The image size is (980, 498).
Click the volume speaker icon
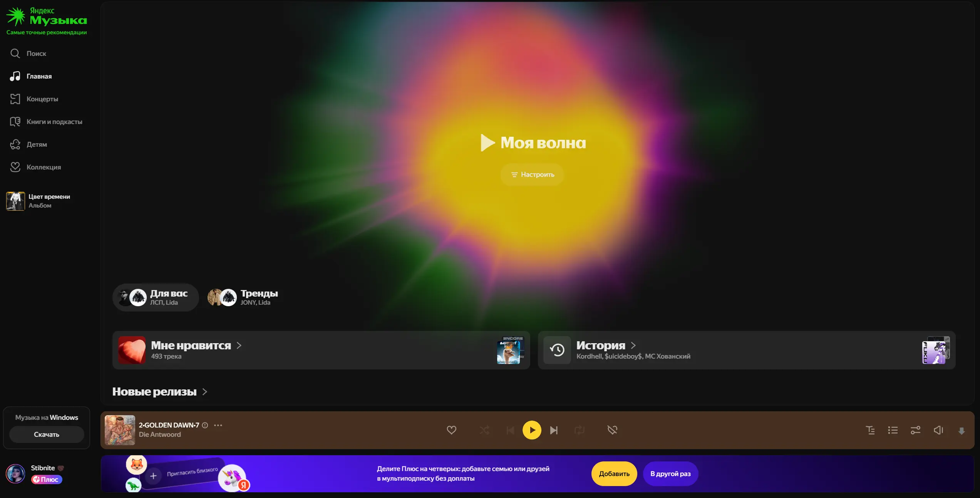[x=938, y=430]
